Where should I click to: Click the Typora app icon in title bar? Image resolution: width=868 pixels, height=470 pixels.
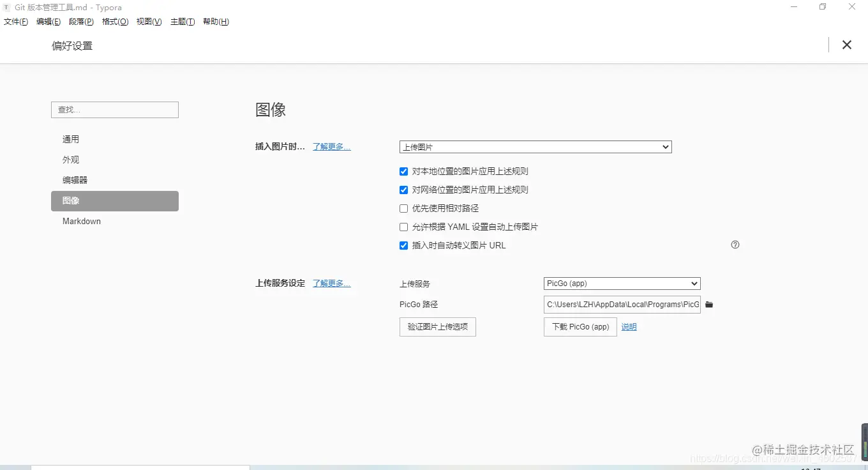(x=6, y=7)
